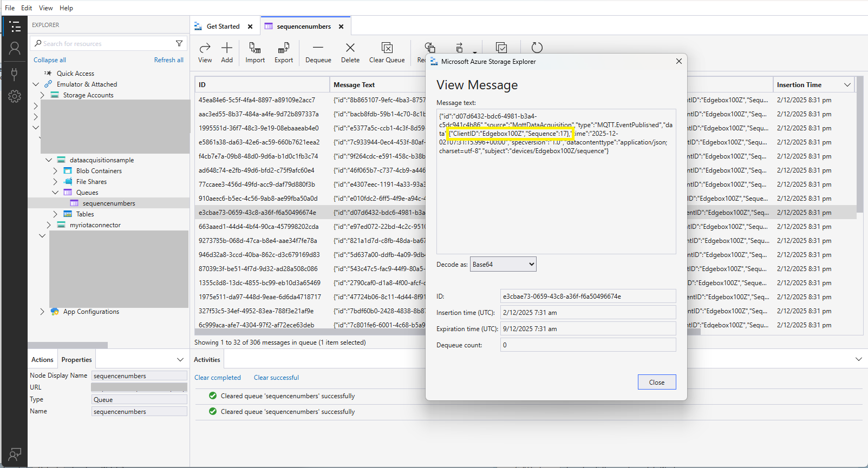Select the myriotaconnector storage account
This screenshot has width=868, height=468.
click(95, 225)
